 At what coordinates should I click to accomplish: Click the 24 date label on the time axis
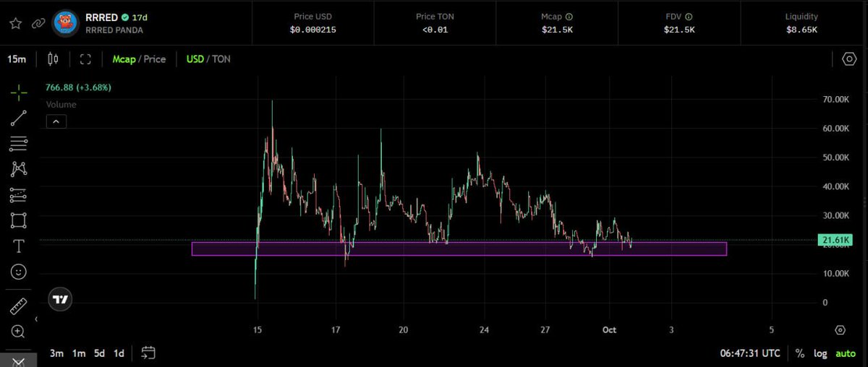click(484, 330)
